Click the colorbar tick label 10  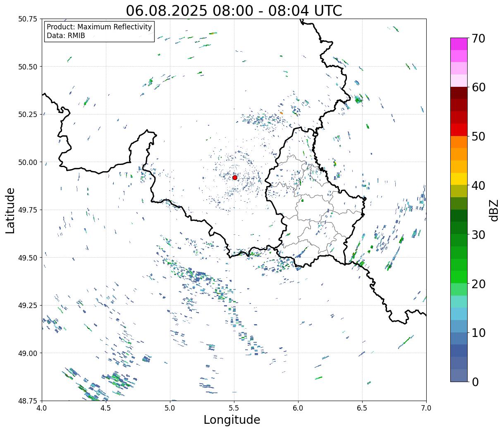click(478, 333)
